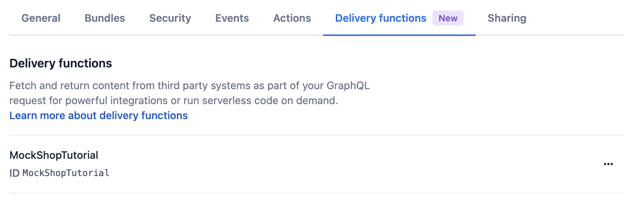Click the bold Delivery functions section heading

[x=61, y=63]
